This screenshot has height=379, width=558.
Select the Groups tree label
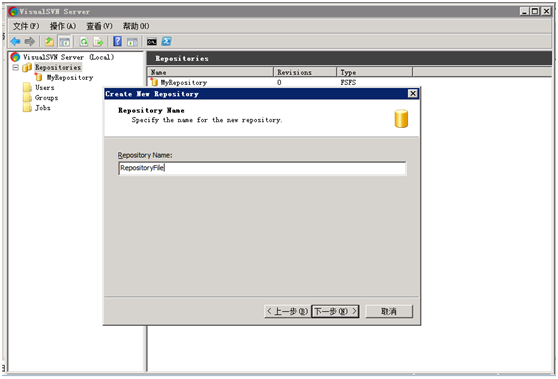[47, 98]
